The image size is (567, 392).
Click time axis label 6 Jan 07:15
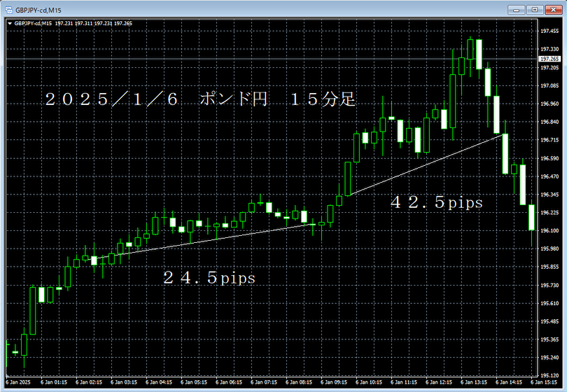[x=264, y=382]
